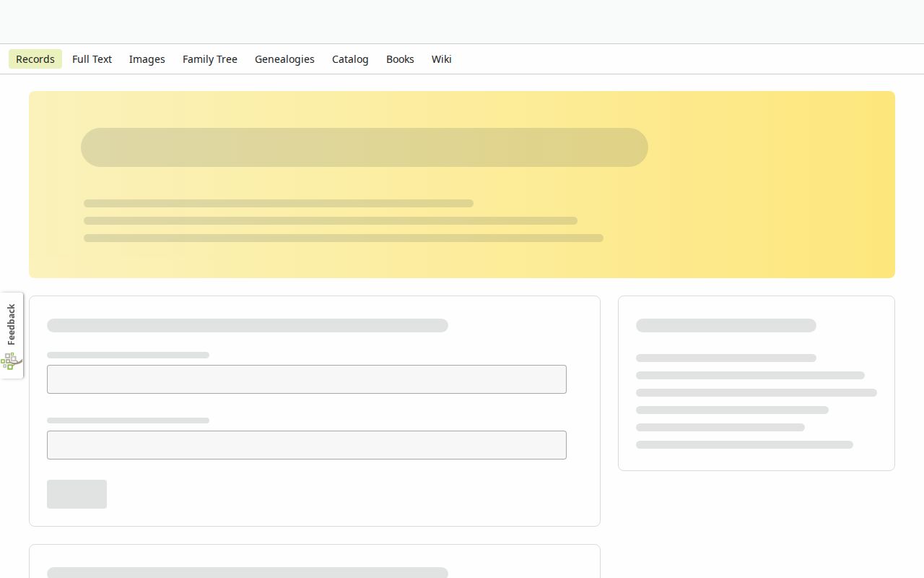Open the Images tab
Image resolution: width=924 pixels, height=578 pixels.
click(147, 59)
